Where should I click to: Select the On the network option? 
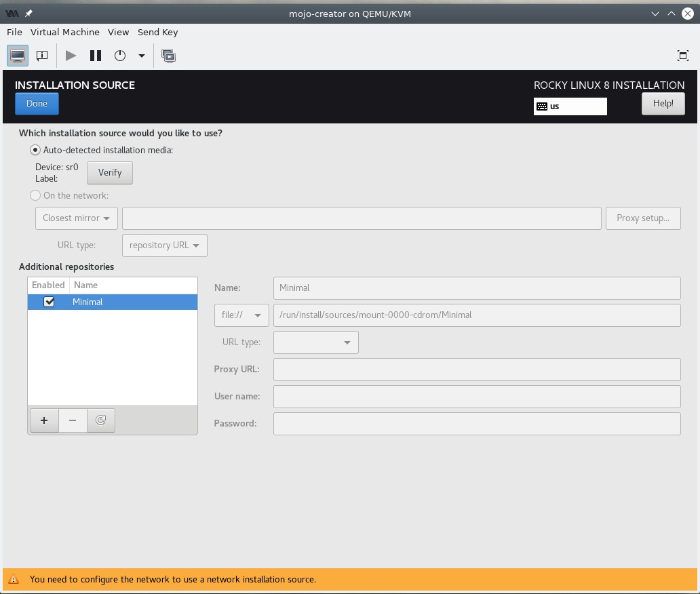point(35,195)
